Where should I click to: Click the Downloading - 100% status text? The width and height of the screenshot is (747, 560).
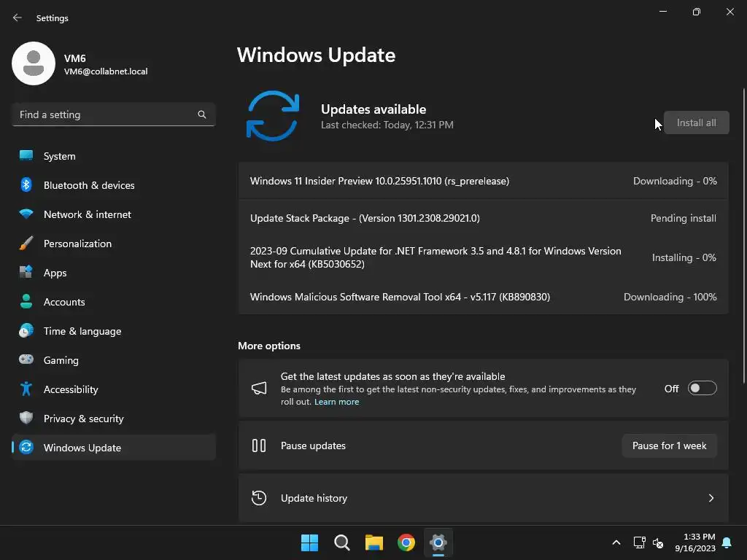pos(670,297)
